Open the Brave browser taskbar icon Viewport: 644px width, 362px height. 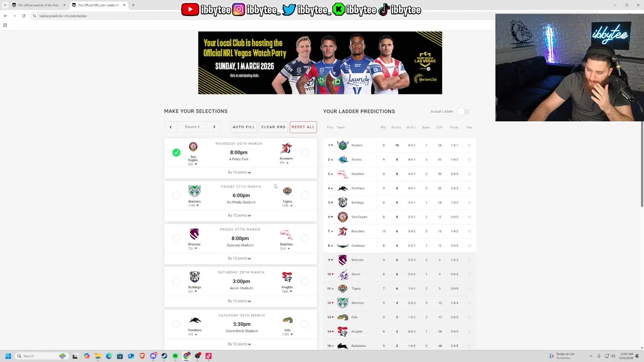pos(142,356)
